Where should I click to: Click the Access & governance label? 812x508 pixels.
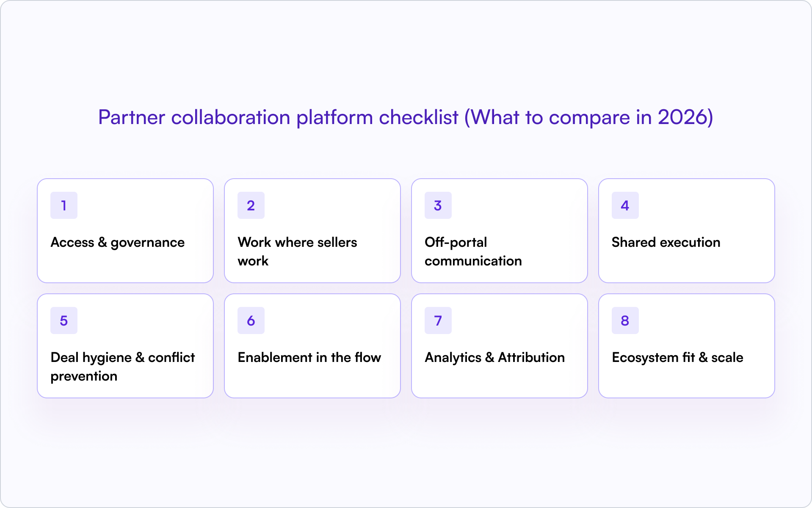[118, 243]
